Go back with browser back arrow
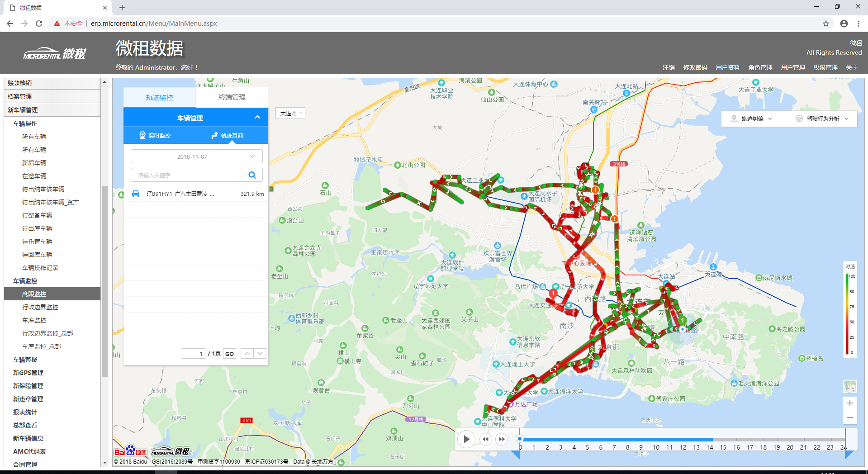The width and height of the screenshot is (868, 474). (x=10, y=24)
